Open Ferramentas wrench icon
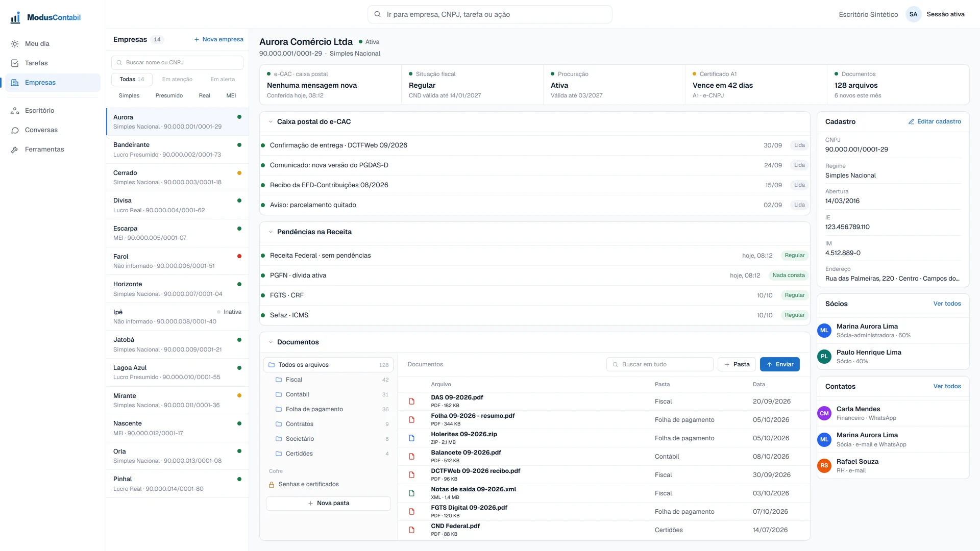 (15, 149)
